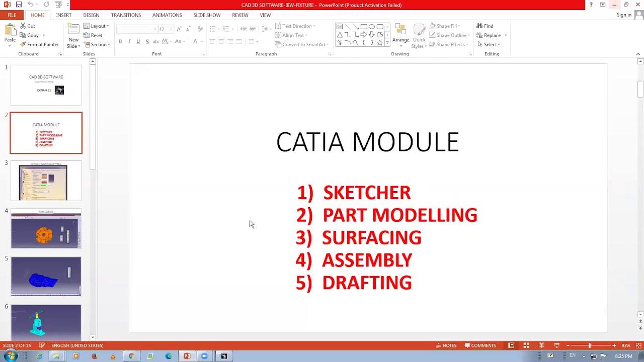Open the Notes pane
644x362 pixels.
447,345
